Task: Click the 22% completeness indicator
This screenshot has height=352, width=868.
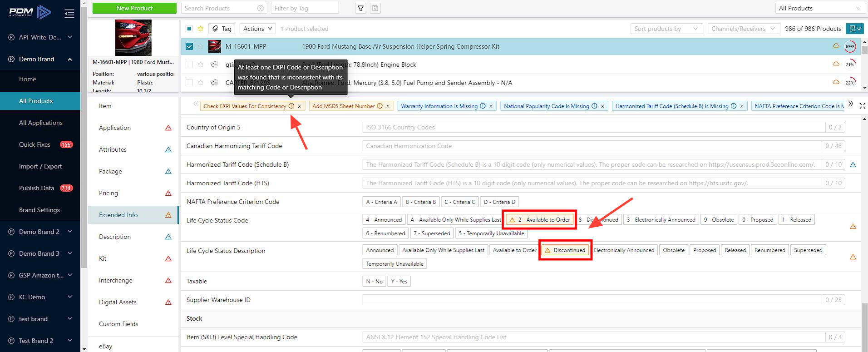Action: click(x=850, y=83)
